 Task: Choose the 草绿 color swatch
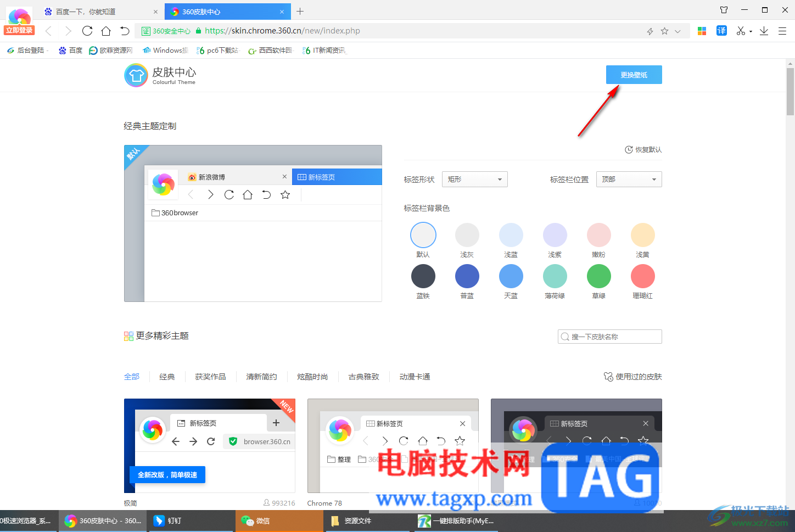(599, 276)
